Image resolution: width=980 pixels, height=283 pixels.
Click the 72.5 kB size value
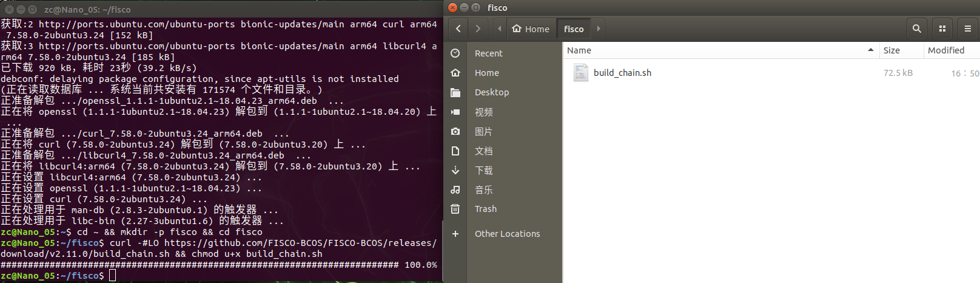coord(898,73)
